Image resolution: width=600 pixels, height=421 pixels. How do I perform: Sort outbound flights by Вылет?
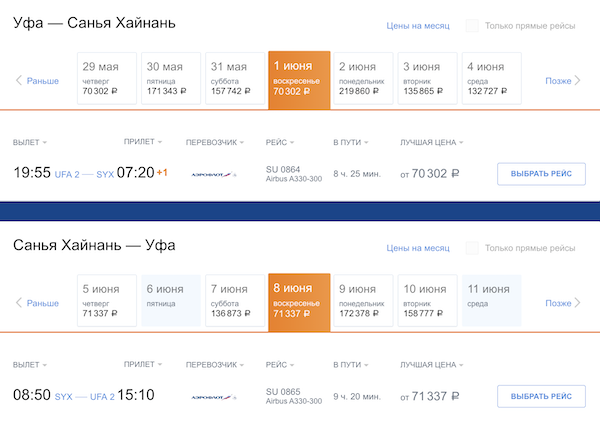(x=30, y=143)
